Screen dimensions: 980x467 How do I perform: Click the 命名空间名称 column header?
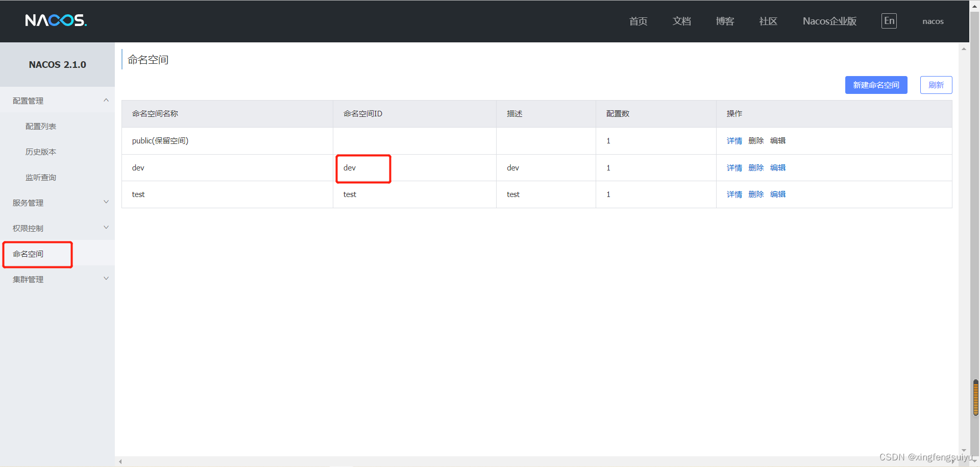(x=227, y=114)
